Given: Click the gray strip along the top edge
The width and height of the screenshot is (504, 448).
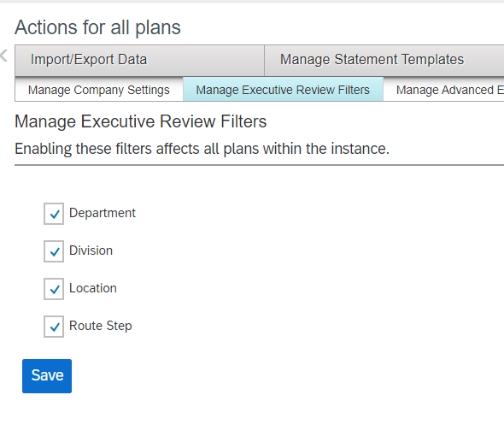Looking at the screenshot, I should 252,2.
